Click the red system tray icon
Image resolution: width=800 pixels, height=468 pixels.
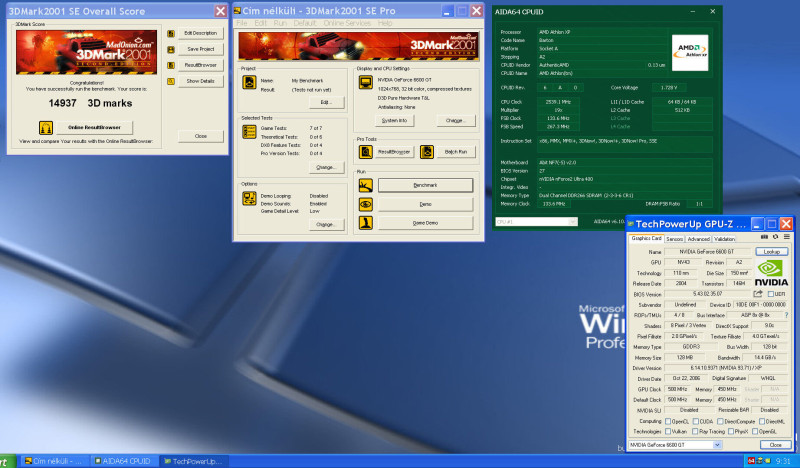coord(751,460)
